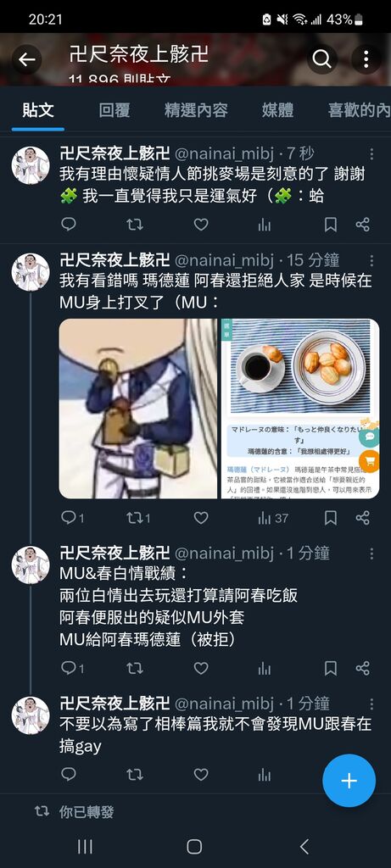Image resolution: width=391 pixels, height=868 pixels.
Task: Open more options for the MU&春白情戰績 post
Action: click(371, 553)
